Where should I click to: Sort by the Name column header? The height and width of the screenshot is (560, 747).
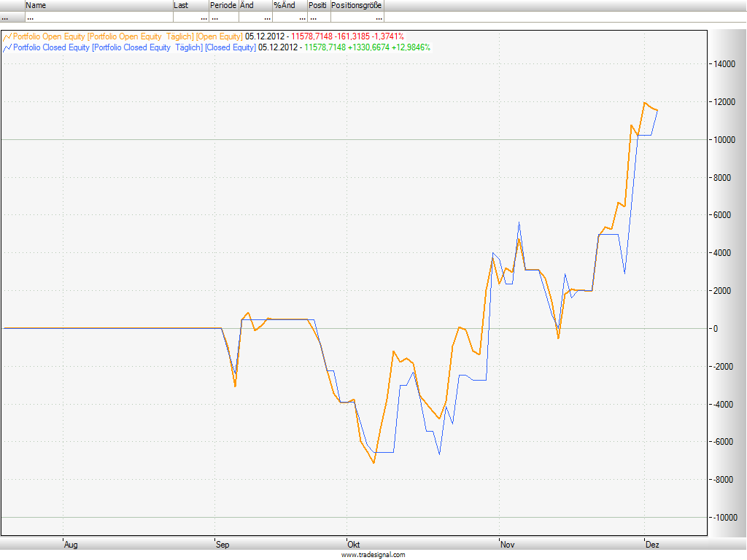click(98, 5)
